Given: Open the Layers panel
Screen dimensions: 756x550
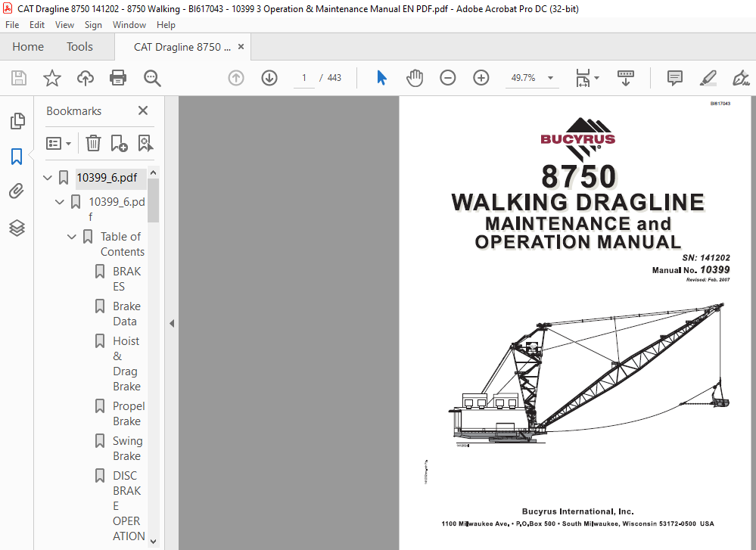Looking at the screenshot, I should coord(17,228).
